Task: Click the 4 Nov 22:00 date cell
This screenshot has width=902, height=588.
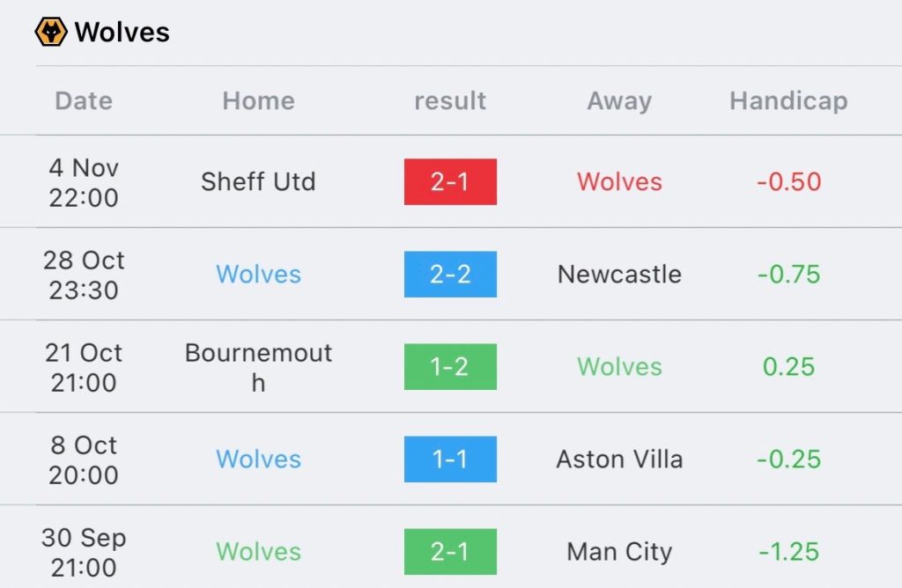Action: [x=84, y=181]
